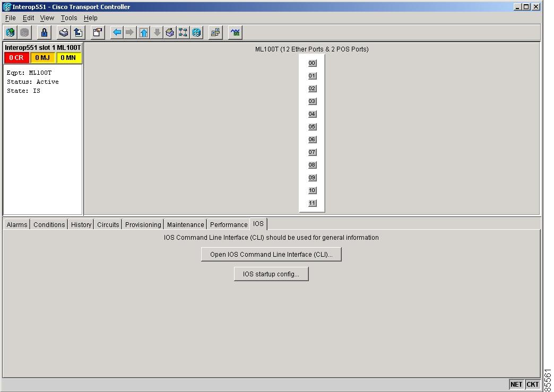Switch to the Alarms tab
This screenshot has width=554, height=392.
coord(16,224)
